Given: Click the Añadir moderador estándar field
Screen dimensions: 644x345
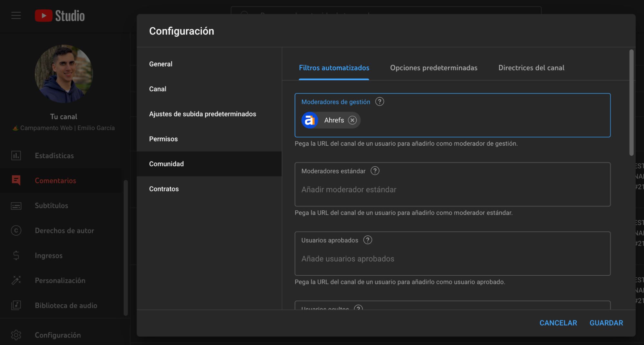Looking at the screenshot, I should (452, 190).
